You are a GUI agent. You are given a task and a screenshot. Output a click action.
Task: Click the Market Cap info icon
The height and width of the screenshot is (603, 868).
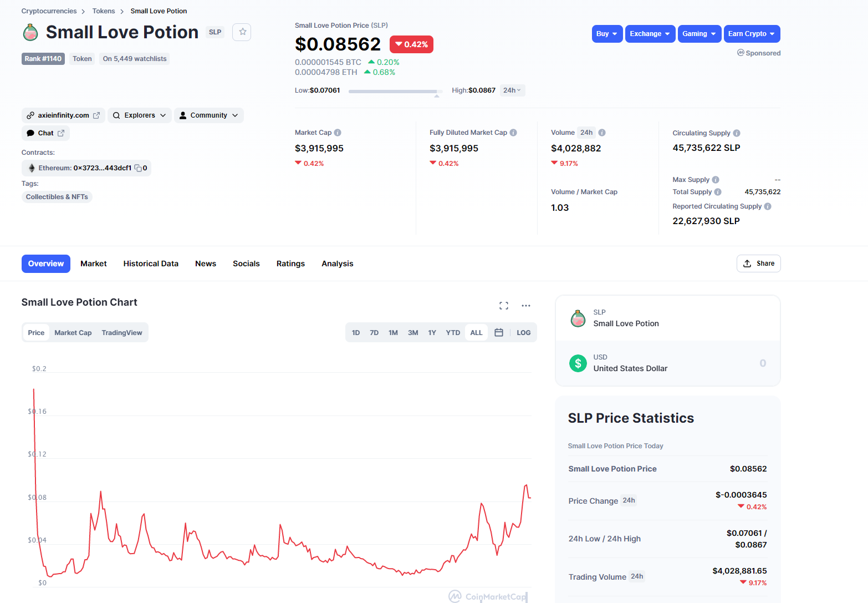click(x=338, y=133)
